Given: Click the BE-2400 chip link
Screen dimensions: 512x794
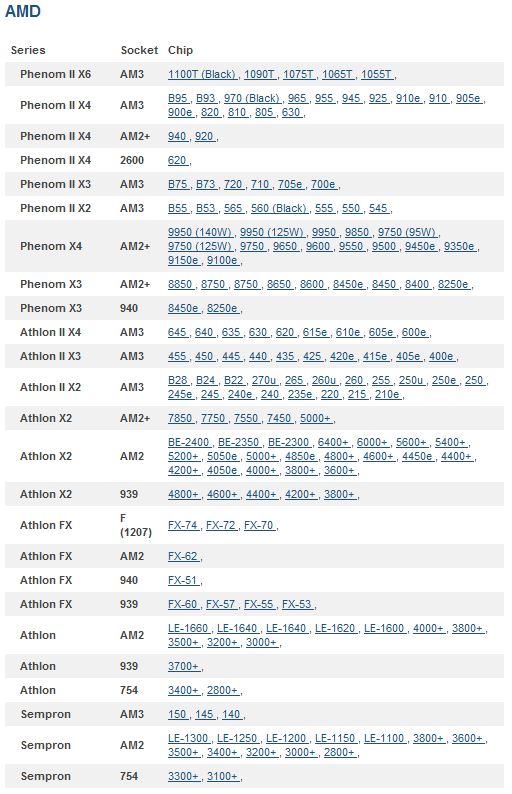Looking at the screenshot, I should pyautogui.click(x=188, y=442).
